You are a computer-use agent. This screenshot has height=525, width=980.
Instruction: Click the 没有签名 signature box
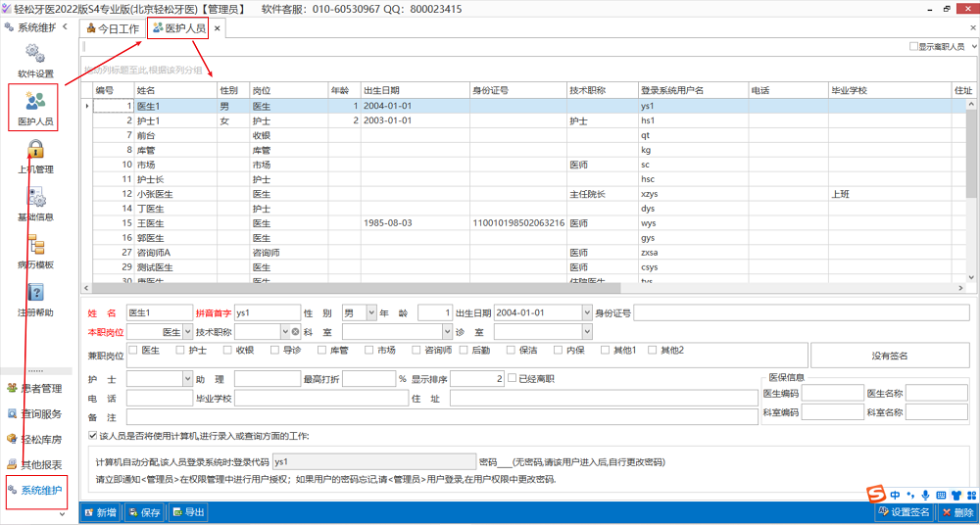click(x=889, y=355)
